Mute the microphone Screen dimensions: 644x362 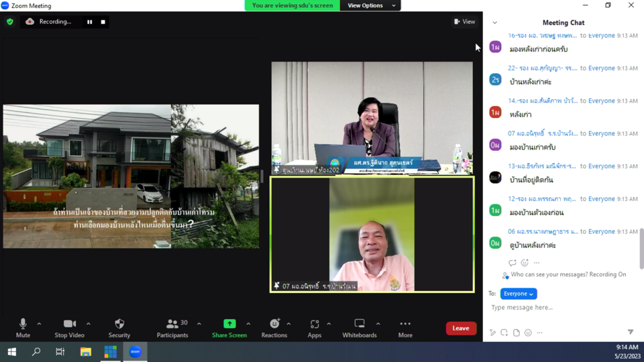click(x=23, y=328)
